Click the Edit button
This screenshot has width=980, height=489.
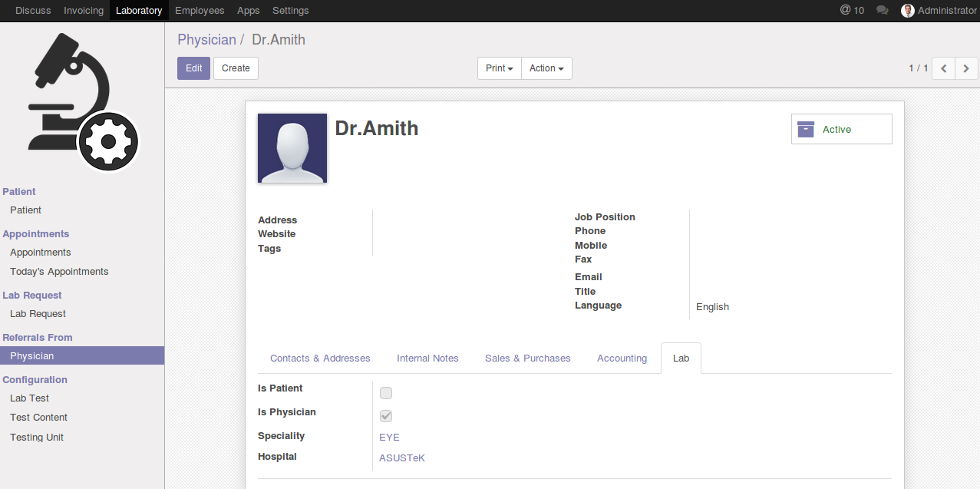pos(193,68)
